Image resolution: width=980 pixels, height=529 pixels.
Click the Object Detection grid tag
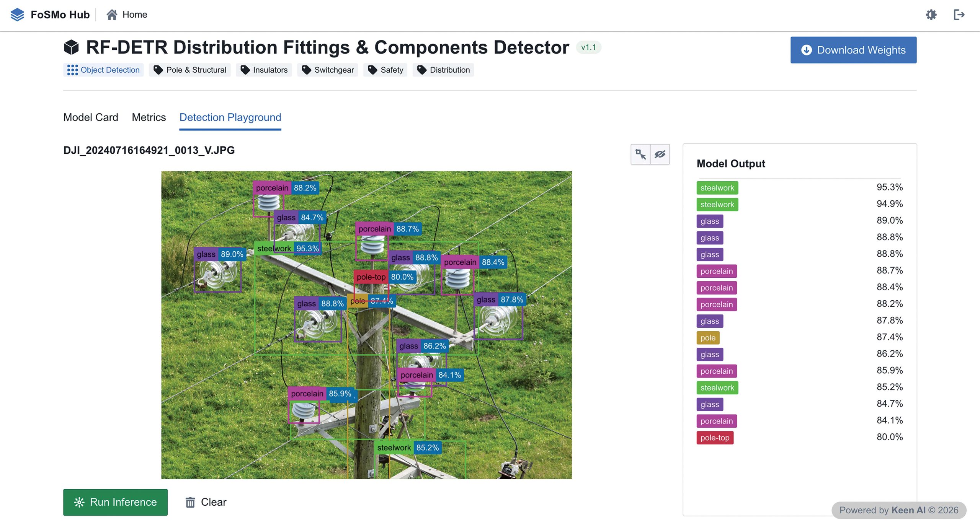coord(103,70)
